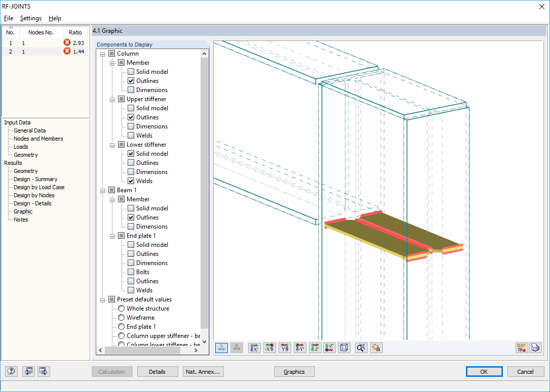The height and width of the screenshot is (392, 550).
Task: Sort by the Ratio column header
Action: click(x=75, y=32)
